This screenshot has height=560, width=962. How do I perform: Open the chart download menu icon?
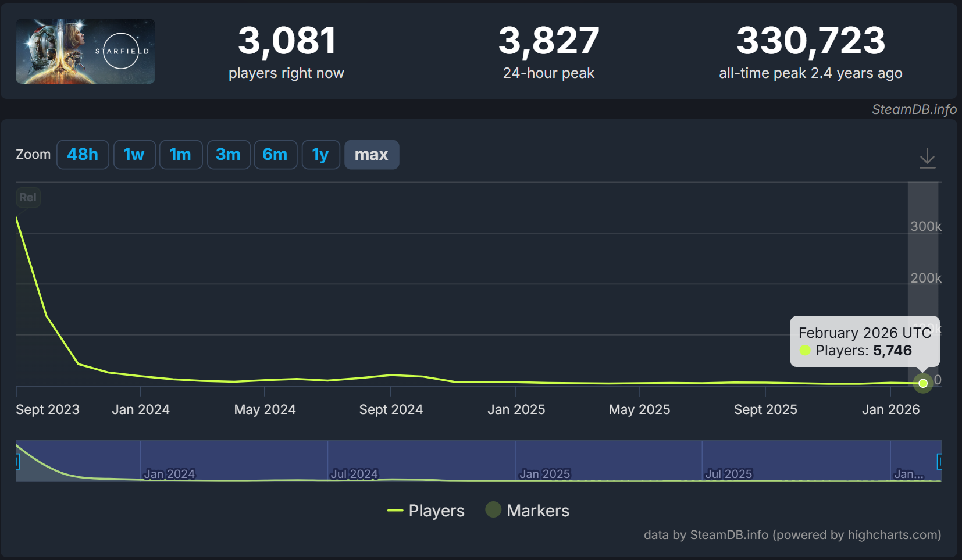click(x=927, y=158)
